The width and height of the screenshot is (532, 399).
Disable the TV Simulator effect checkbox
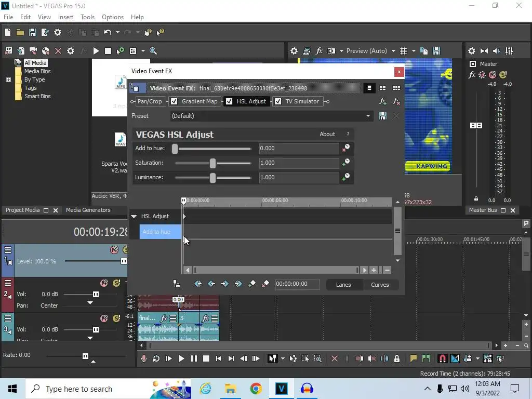(278, 101)
